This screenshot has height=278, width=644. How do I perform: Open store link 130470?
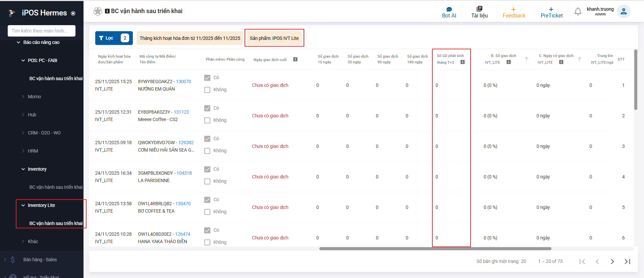point(183,204)
